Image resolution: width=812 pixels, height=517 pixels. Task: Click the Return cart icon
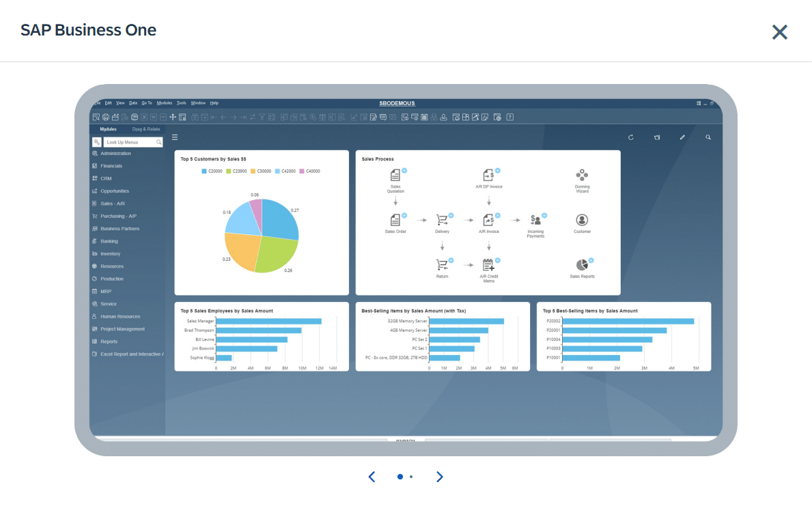pos(442,265)
